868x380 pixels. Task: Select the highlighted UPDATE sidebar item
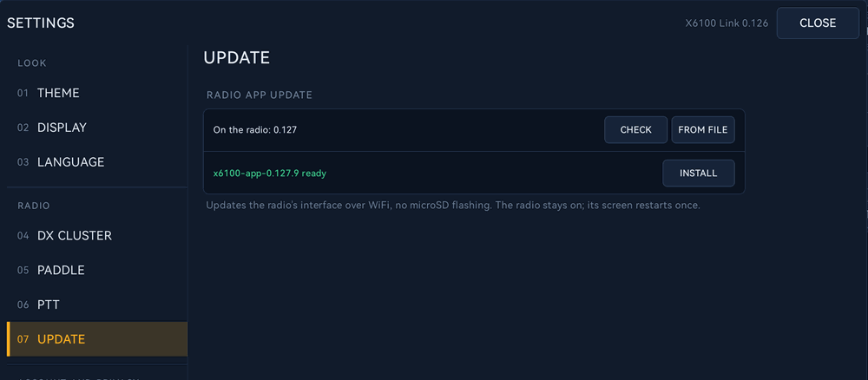coord(97,339)
